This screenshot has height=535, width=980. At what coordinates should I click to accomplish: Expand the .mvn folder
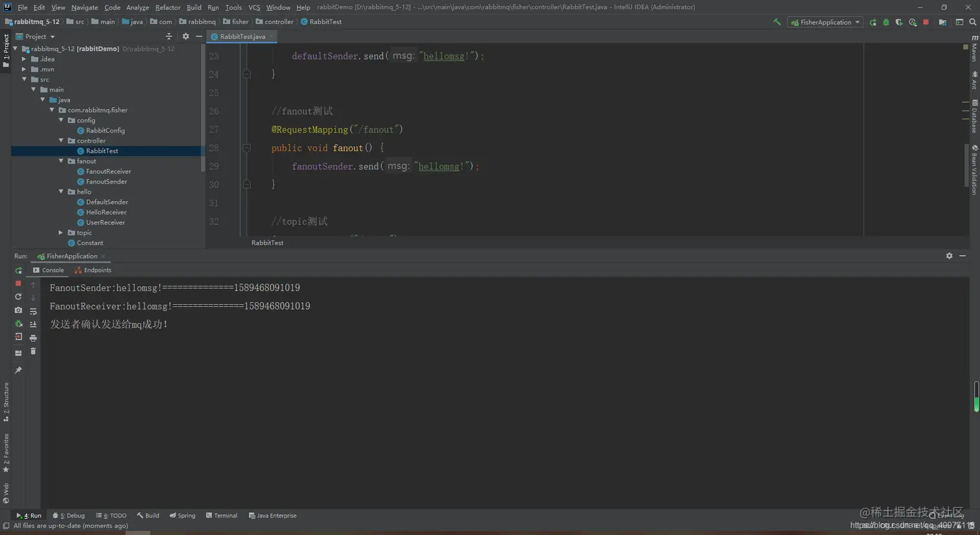point(25,69)
